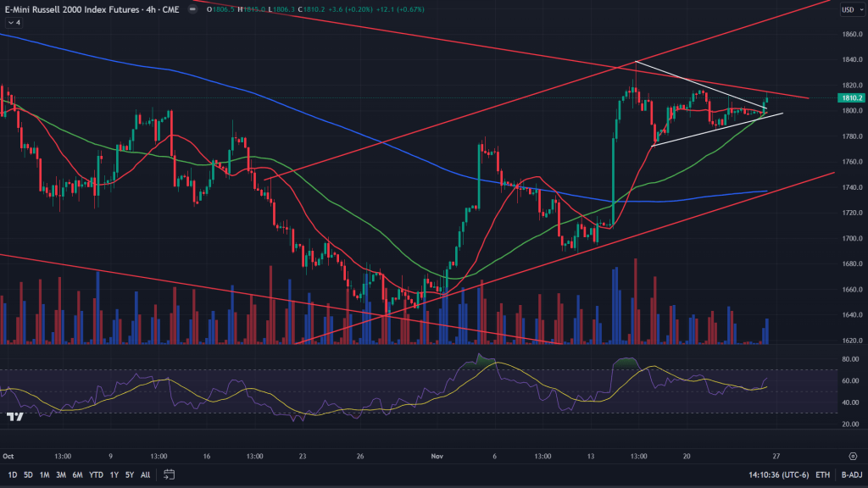The image size is (868, 488).
Task: Switch to the 1M date range
Action: (x=46, y=474)
